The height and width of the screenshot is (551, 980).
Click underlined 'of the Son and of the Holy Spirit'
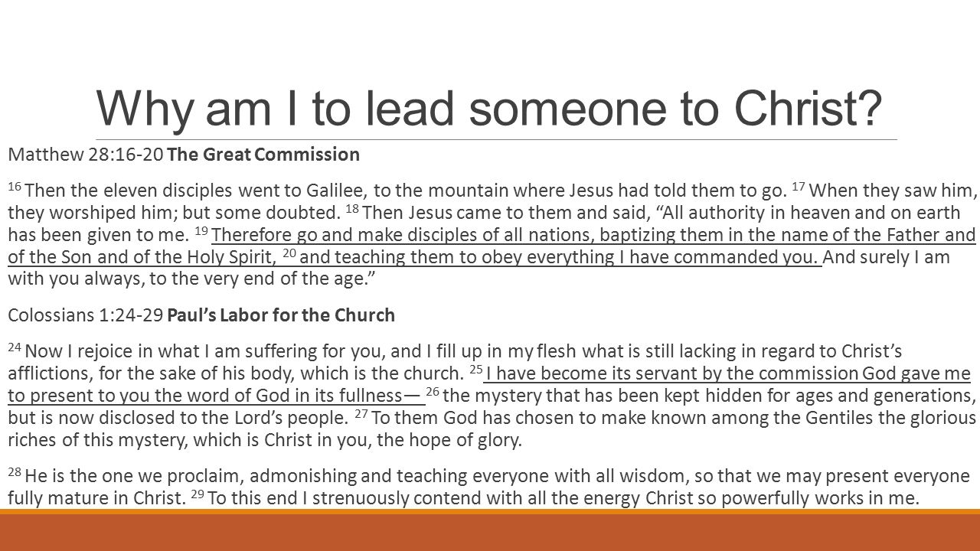(139, 259)
